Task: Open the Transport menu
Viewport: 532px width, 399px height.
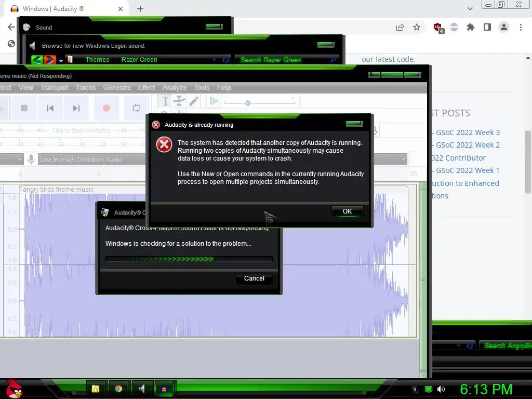Action: 54,87
